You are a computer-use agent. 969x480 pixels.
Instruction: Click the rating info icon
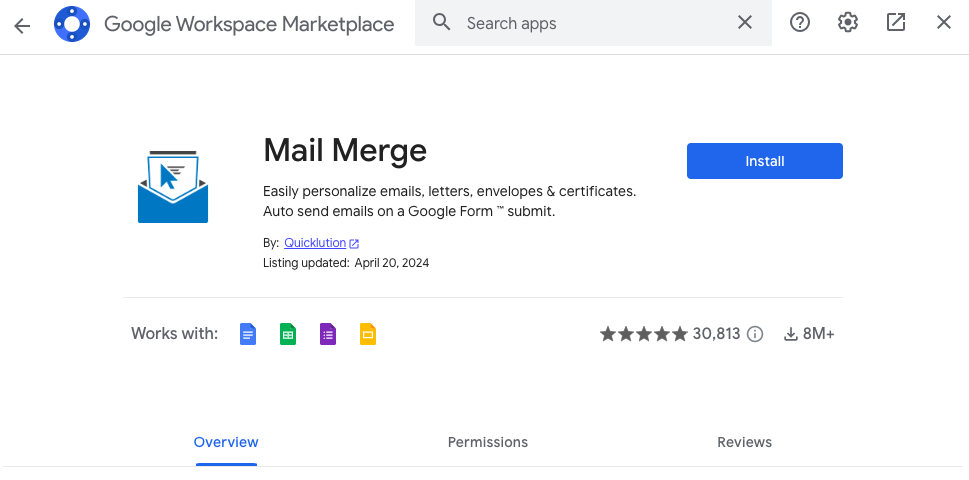[x=755, y=334]
